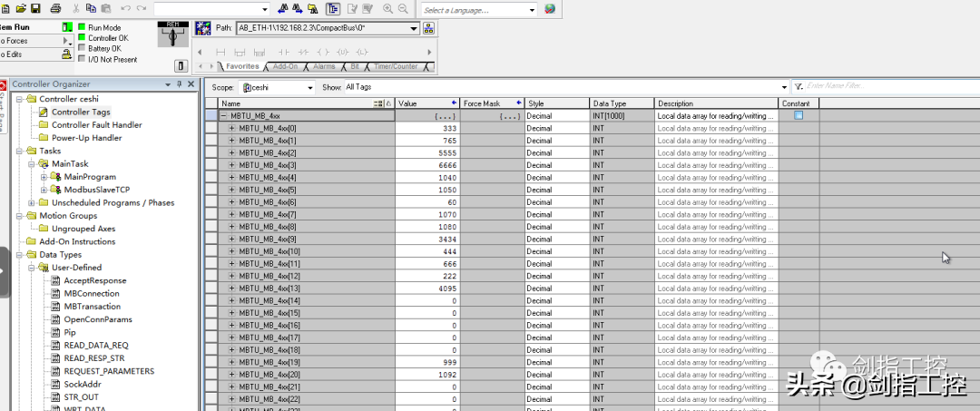Viewport: 980px width, 411px height.
Task: Switch to the Timer/Counter instruction tab
Action: [396, 66]
